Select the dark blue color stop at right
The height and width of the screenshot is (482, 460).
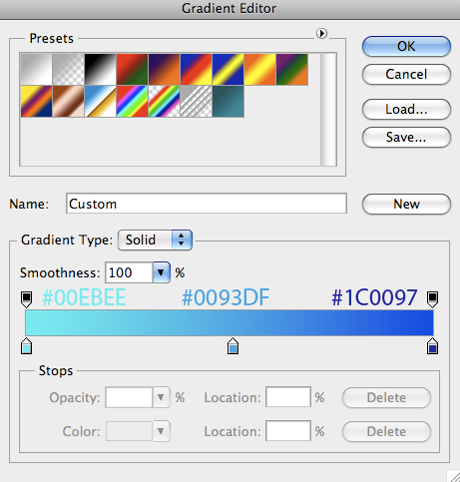coord(433,346)
